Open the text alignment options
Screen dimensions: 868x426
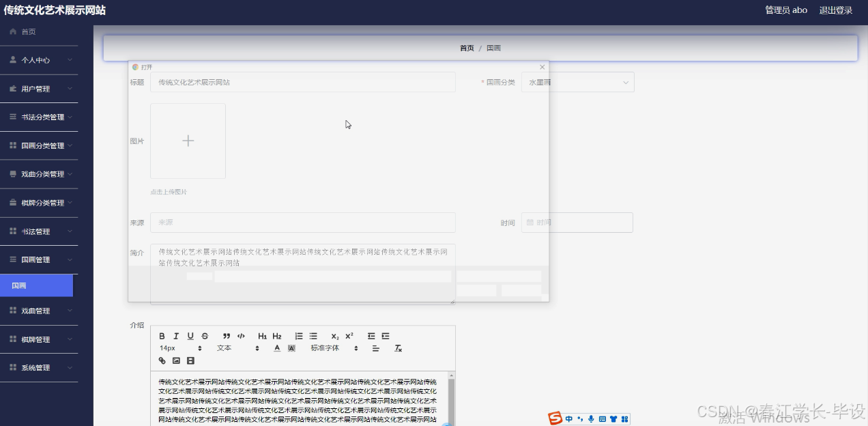[x=375, y=348]
